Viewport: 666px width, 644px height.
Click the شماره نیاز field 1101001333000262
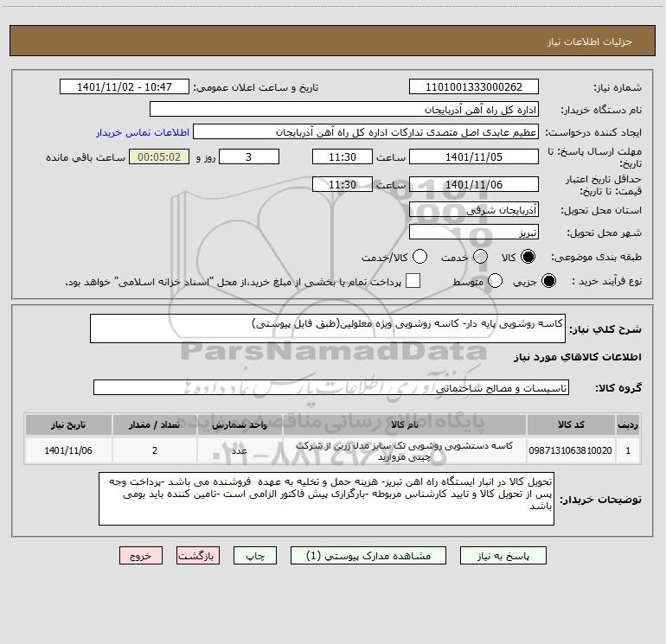coord(474,87)
